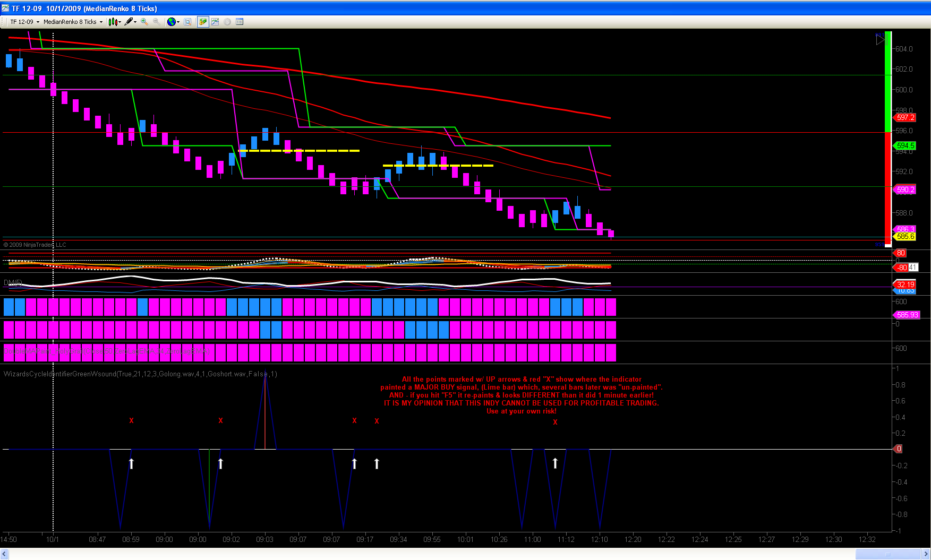Expand the chart style dropdown arrow
Screen dimensions: 931x560
click(120, 22)
